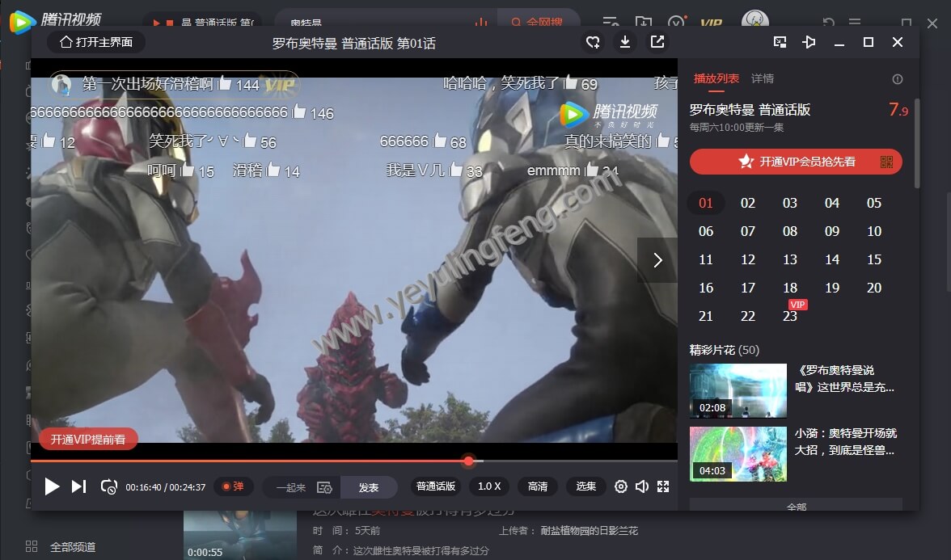Image resolution: width=951 pixels, height=560 pixels.
Task: Select episode 21
Action: [706, 316]
